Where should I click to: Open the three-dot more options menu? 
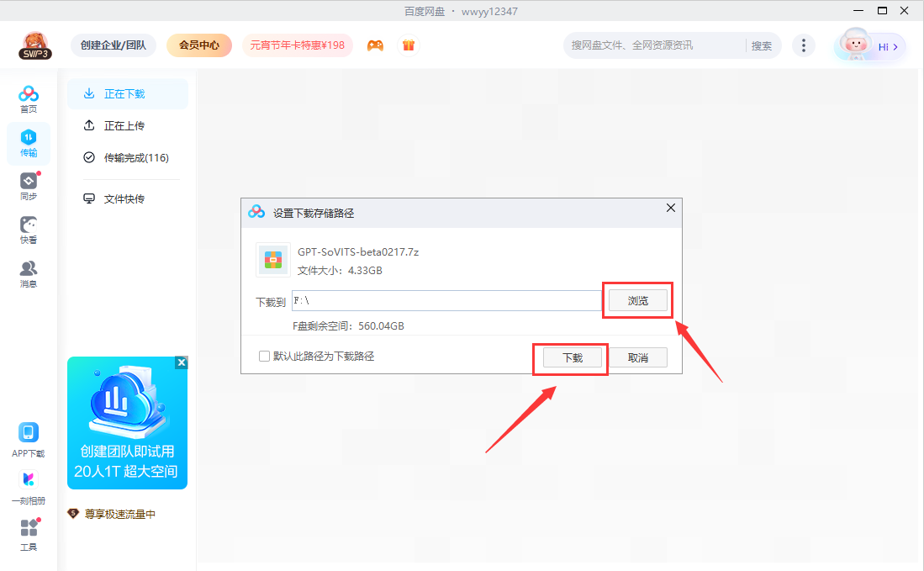coord(803,45)
